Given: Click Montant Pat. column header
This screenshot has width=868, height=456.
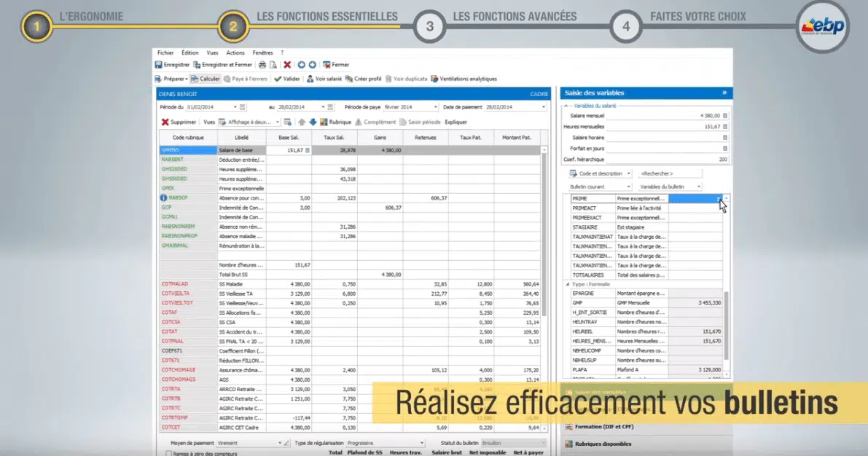Looking at the screenshot, I should (516, 137).
